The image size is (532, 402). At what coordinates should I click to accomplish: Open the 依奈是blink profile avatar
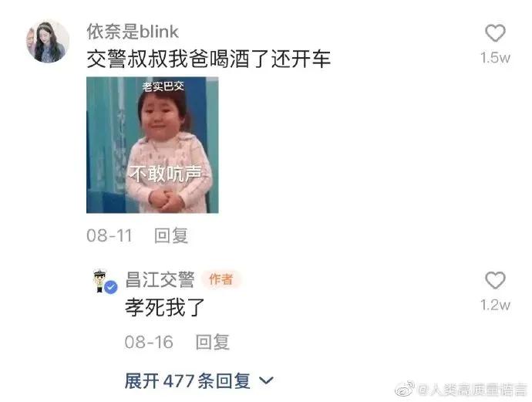(48, 42)
